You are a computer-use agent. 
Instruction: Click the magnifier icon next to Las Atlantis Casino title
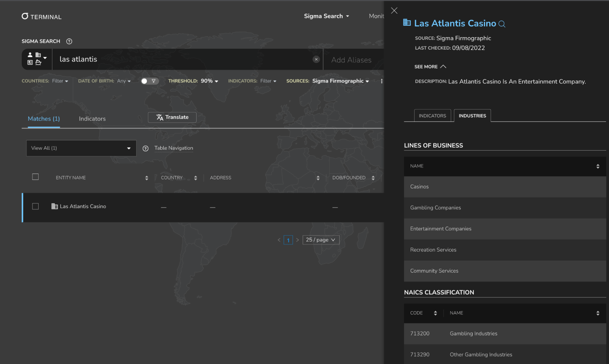point(502,24)
